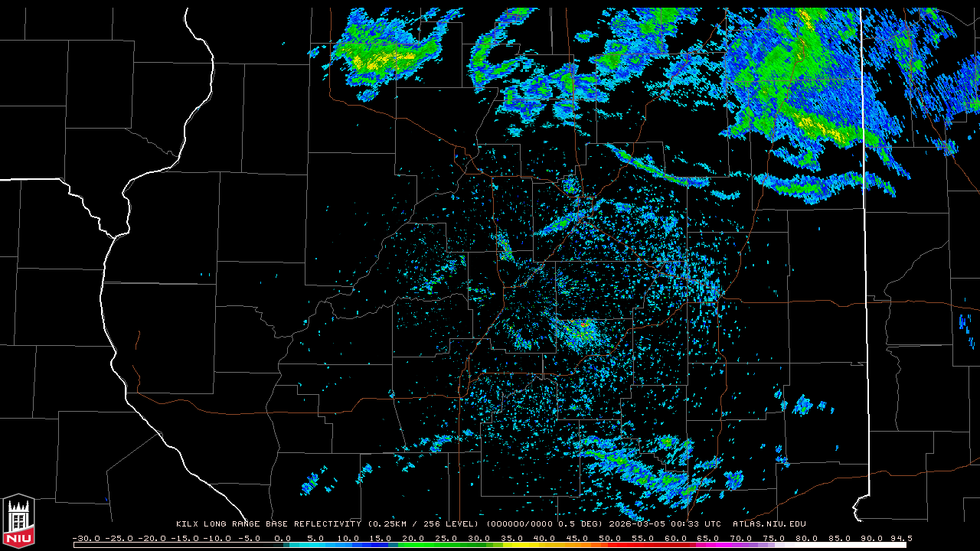Click the 75.0 scale label
Viewport: 980px width, 551px height.
774,539
